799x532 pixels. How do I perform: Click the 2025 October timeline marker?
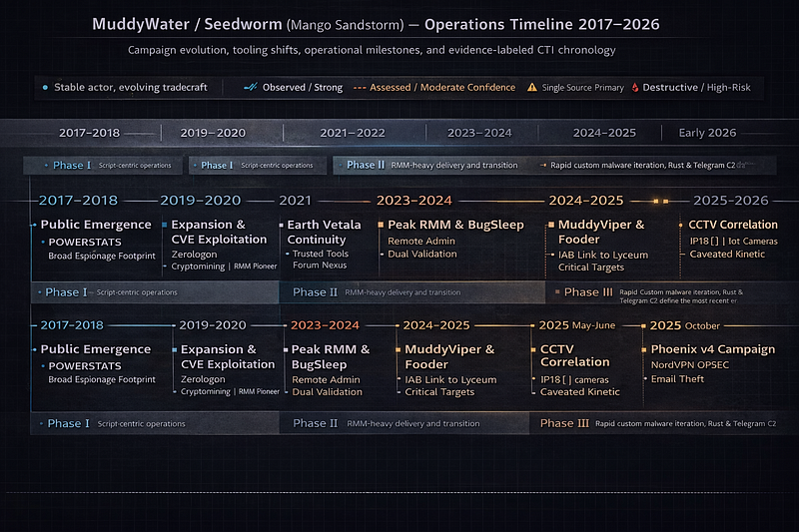tap(685, 325)
